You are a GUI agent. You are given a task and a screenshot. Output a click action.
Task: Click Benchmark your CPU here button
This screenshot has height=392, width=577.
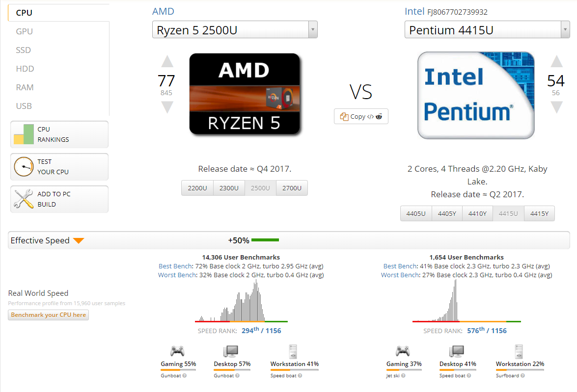click(48, 315)
